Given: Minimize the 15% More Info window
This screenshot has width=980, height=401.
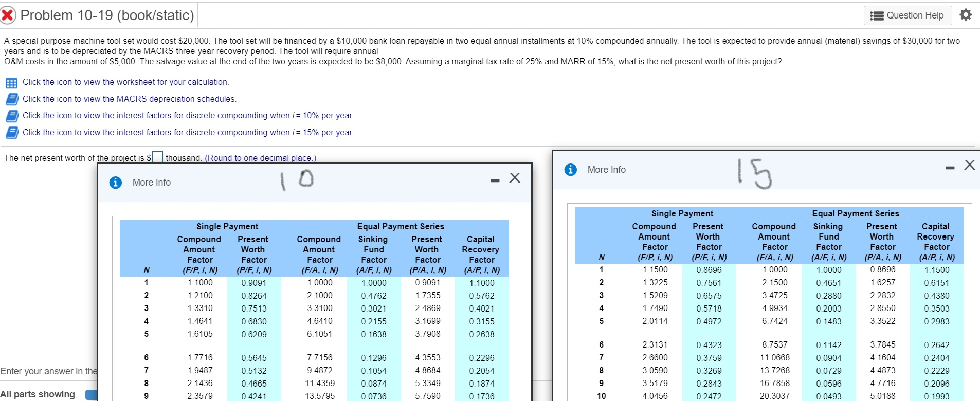Looking at the screenshot, I should pyautogui.click(x=950, y=168).
